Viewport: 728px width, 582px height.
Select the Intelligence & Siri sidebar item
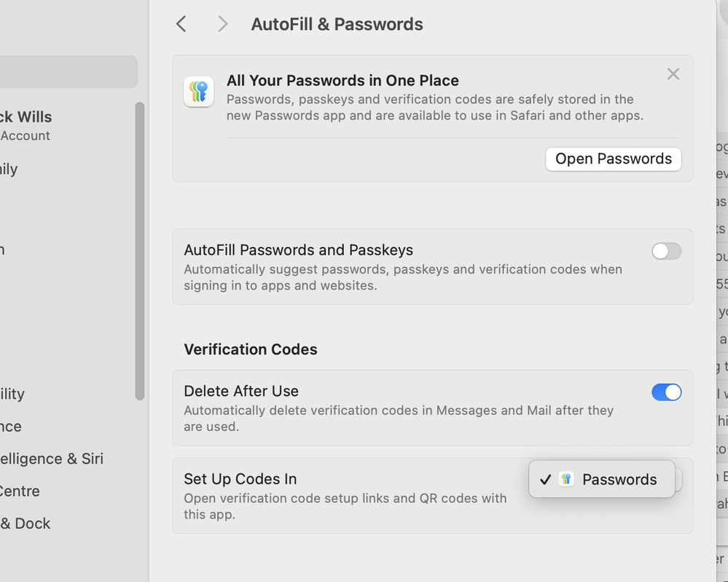(52, 459)
